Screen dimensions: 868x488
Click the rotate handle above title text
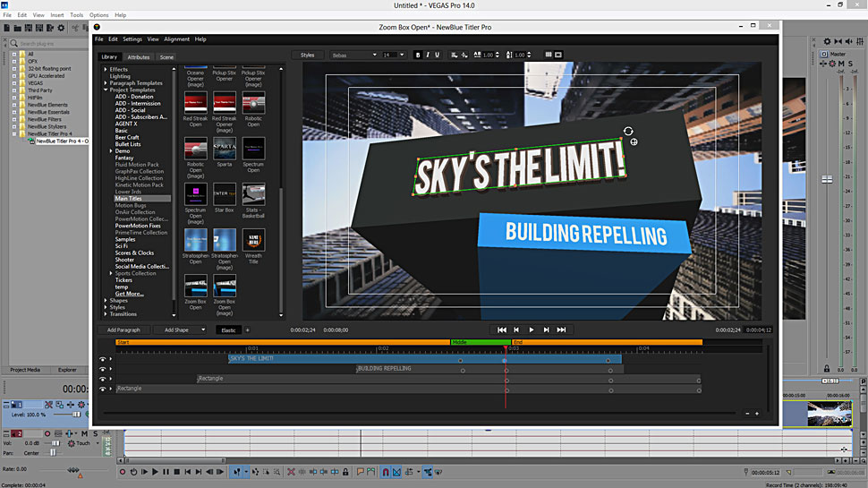tap(629, 132)
